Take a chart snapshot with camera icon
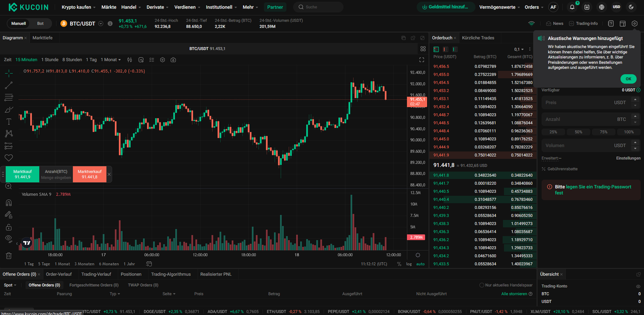Viewport: 644px width, 315px height. pyautogui.click(x=173, y=60)
